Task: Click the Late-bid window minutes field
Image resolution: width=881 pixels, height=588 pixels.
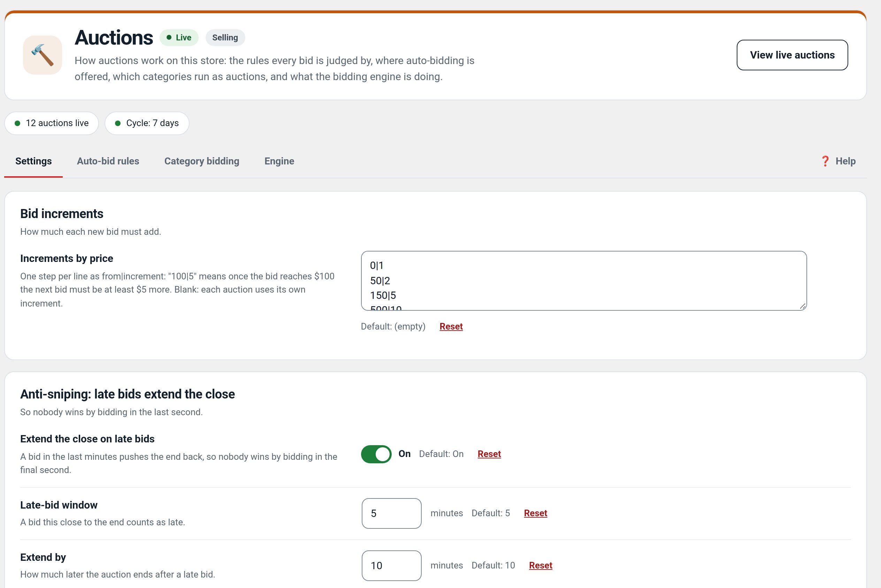Action: click(392, 513)
